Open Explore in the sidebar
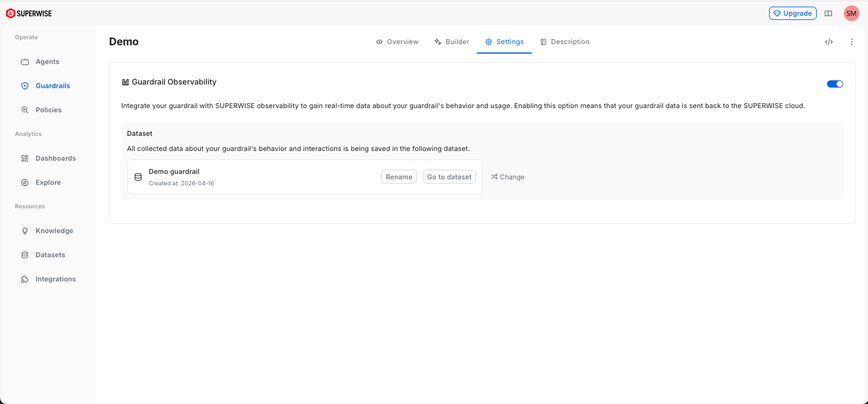The height and width of the screenshot is (404, 868). pyautogui.click(x=48, y=182)
